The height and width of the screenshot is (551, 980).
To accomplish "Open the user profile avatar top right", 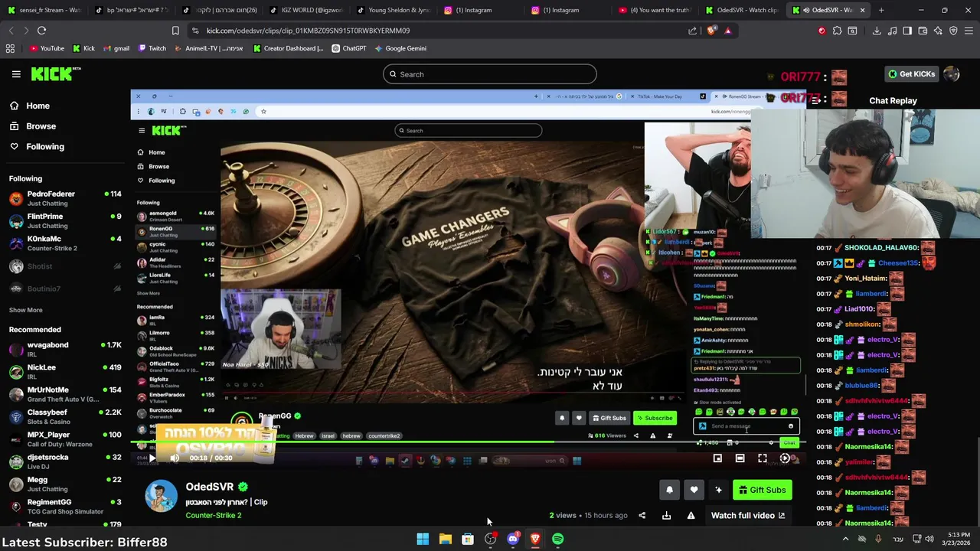I will pos(952,74).
